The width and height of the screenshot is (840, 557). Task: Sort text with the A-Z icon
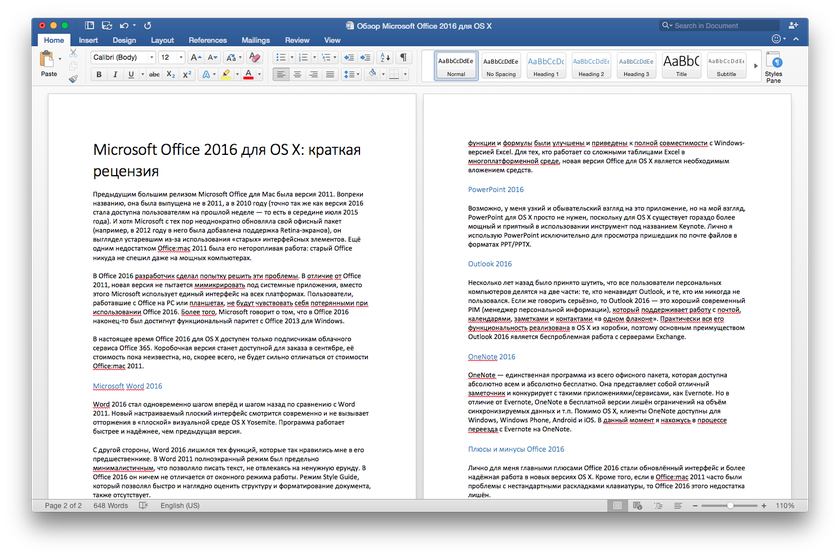coord(385,57)
